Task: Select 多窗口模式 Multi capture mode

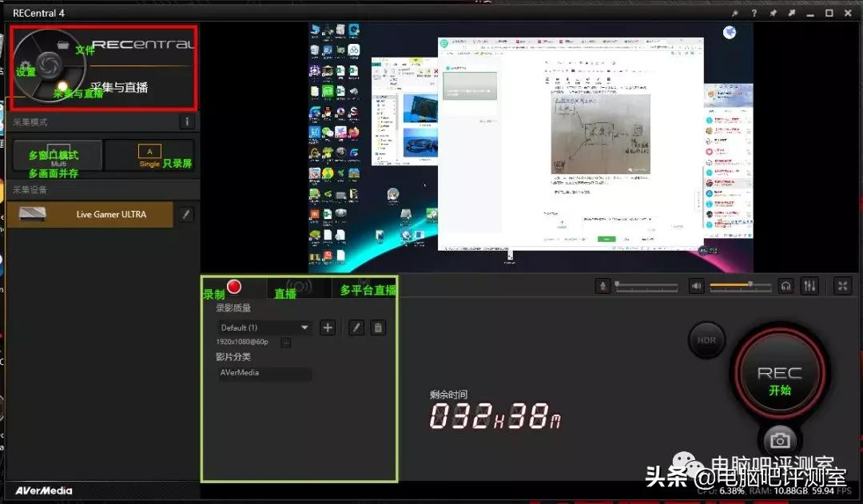Action: coord(56,155)
